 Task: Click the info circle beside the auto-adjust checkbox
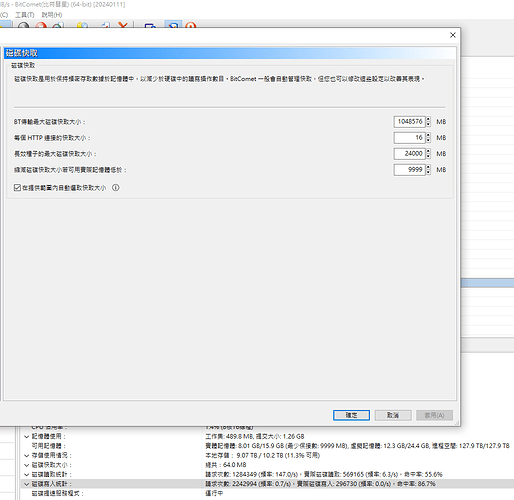tap(116, 188)
